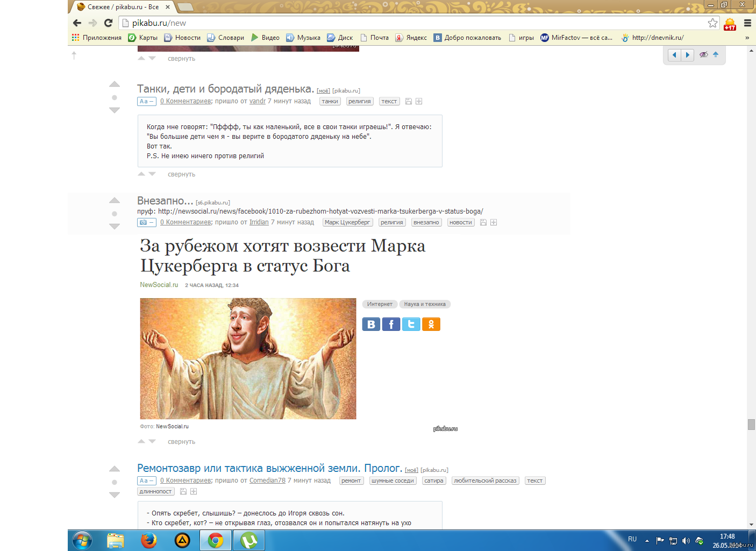Open the Словари bookmark

226,38
